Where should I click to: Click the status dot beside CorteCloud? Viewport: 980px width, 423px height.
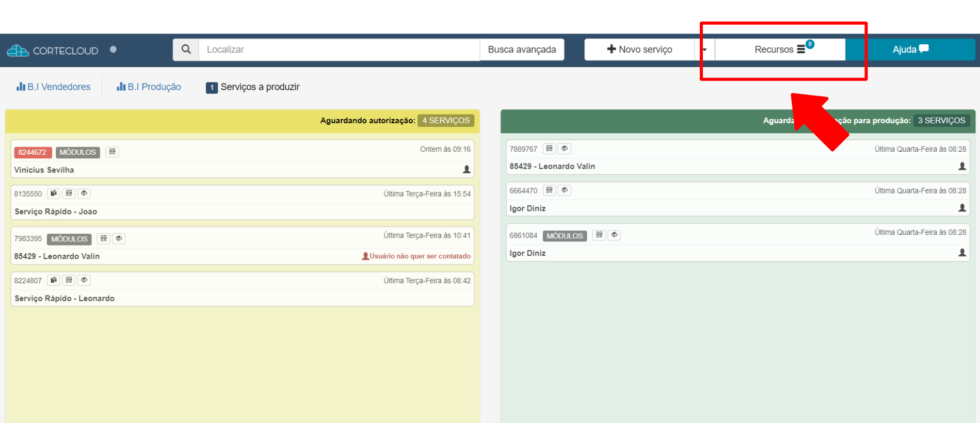point(113,50)
